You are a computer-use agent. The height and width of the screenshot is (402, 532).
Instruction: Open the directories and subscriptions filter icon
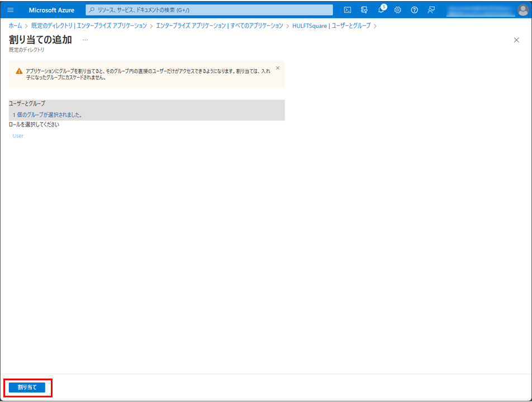point(364,10)
